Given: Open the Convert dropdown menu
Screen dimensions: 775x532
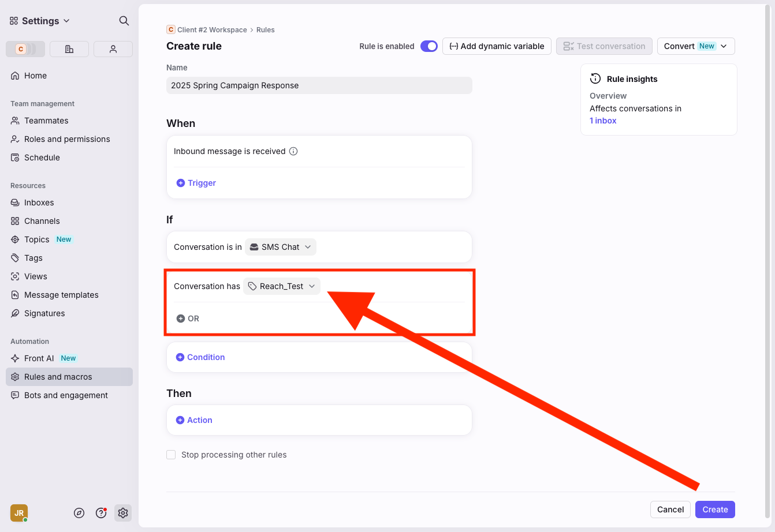Looking at the screenshot, I should (x=695, y=46).
